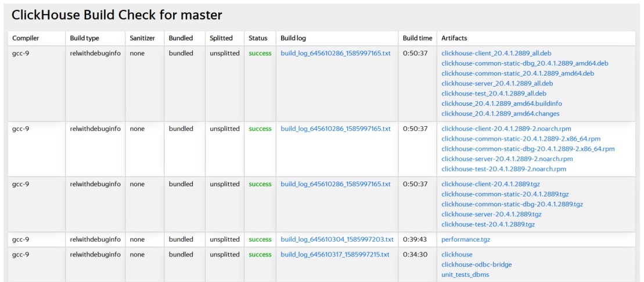Open clickhouse-odbc-bridge artifact

click(x=476, y=265)
